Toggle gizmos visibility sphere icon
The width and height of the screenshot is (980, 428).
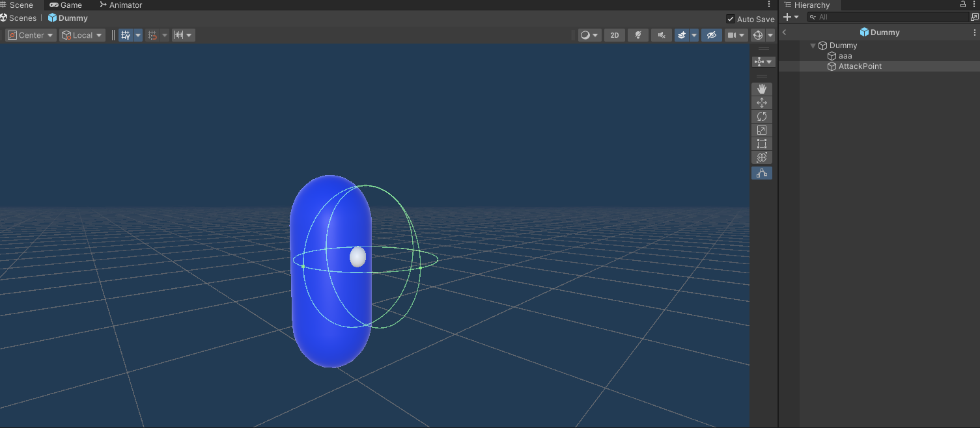click(758, 35)
